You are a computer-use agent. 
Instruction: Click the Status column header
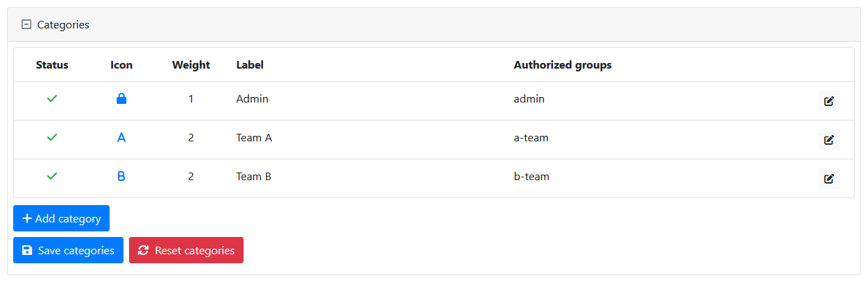(52, 65)
